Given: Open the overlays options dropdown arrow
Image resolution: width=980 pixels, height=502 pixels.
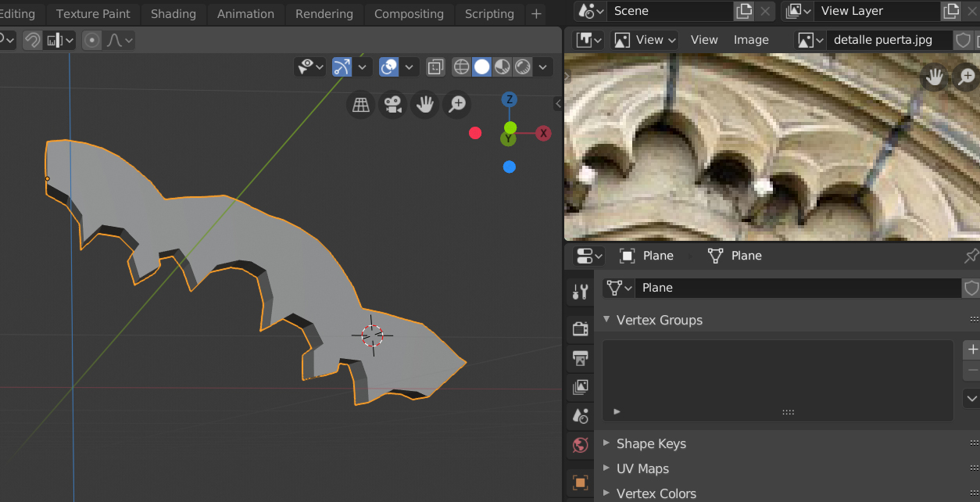Looking at the screenshot, I should pos(409,66).
